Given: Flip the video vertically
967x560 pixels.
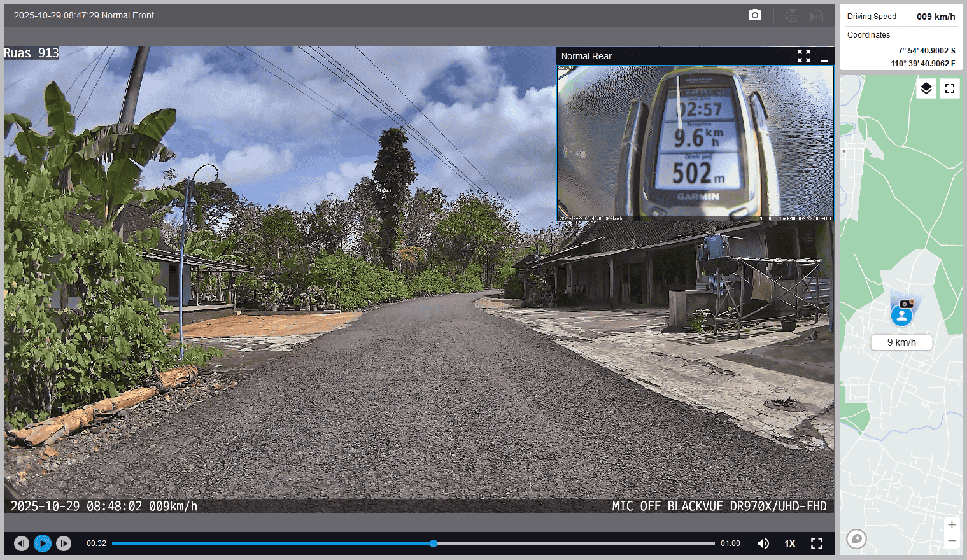Looking at the screenshot, I should [791, 15].
